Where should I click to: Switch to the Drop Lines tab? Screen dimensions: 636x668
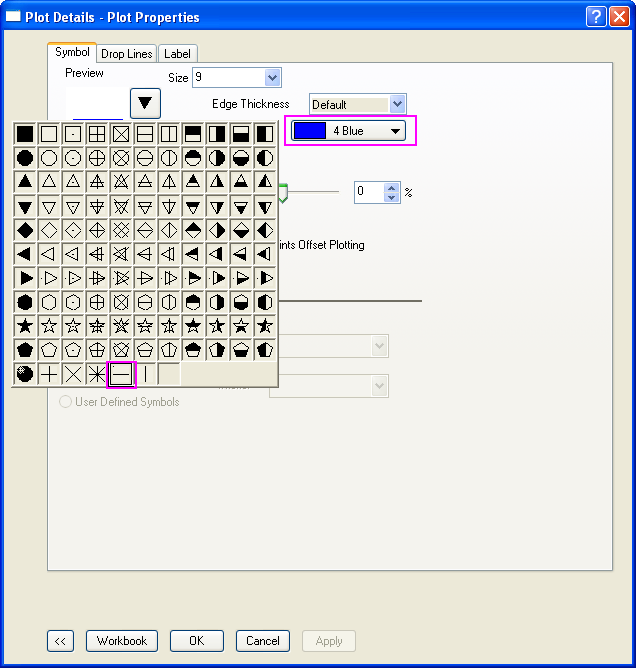[127, 54]
